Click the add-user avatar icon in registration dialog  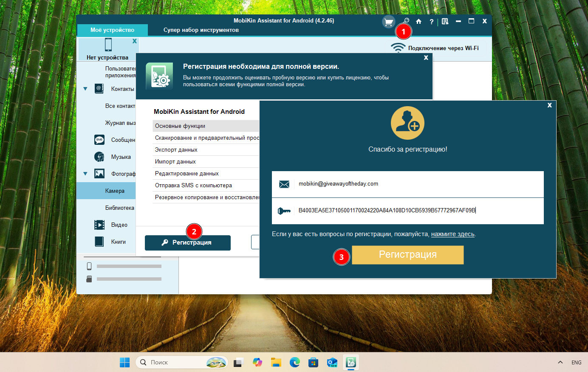coord(407,123)
